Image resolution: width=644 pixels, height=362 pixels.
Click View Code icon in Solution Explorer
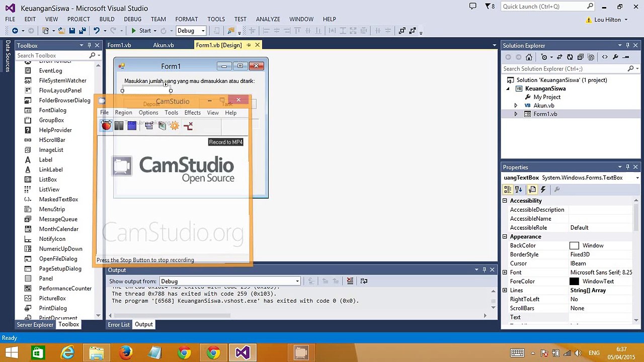[x=605, y=57]
